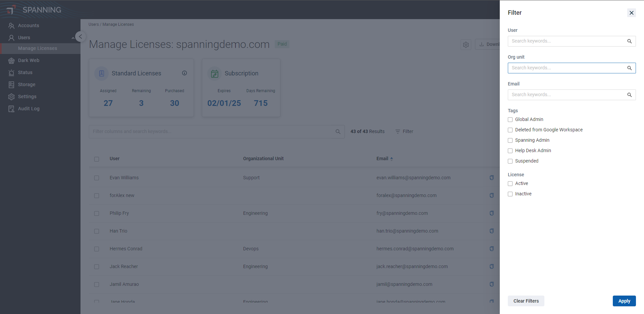Copy Evan Williams email icon
The image size is (644, 314).
coord(492,178)
